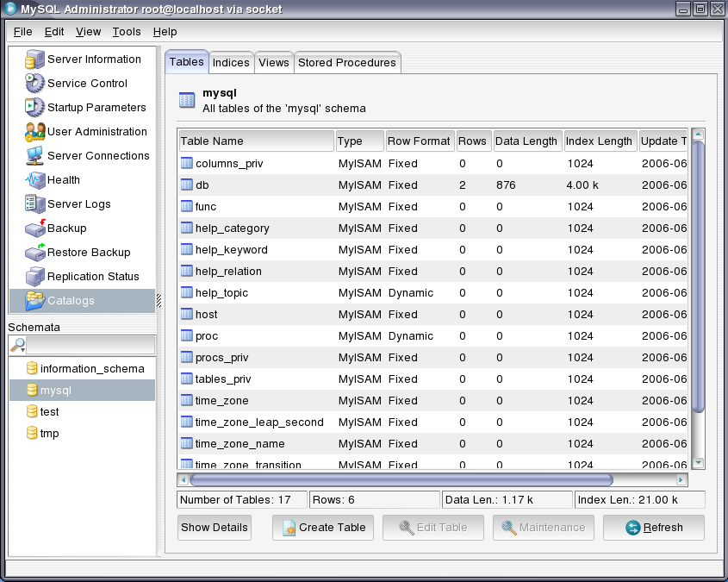Open Service Control via its gear icon
The image size is (728, 582).
[34, 84]
